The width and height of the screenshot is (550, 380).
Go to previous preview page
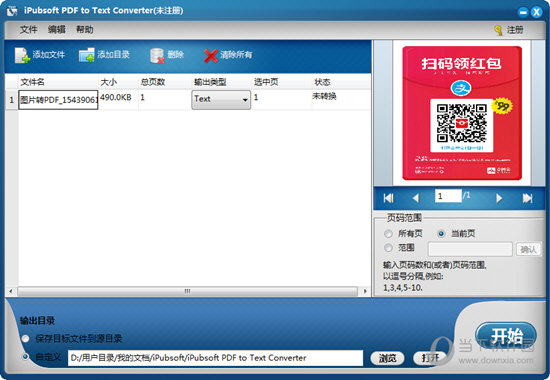click(416, 198)
